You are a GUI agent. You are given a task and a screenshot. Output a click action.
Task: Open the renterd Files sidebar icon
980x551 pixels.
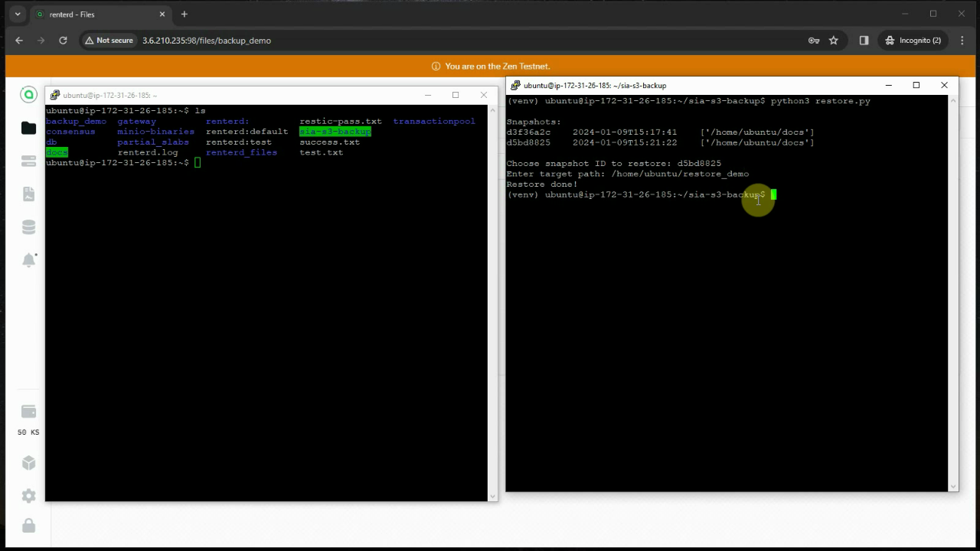[x=28, y=128]
